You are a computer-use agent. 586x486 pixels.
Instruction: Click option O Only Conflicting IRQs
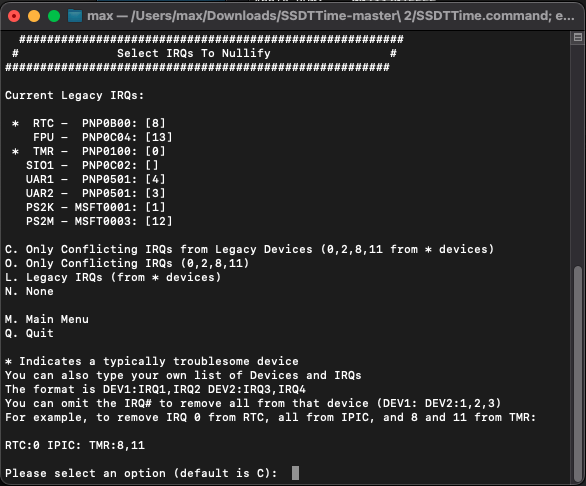coord(127,263)
